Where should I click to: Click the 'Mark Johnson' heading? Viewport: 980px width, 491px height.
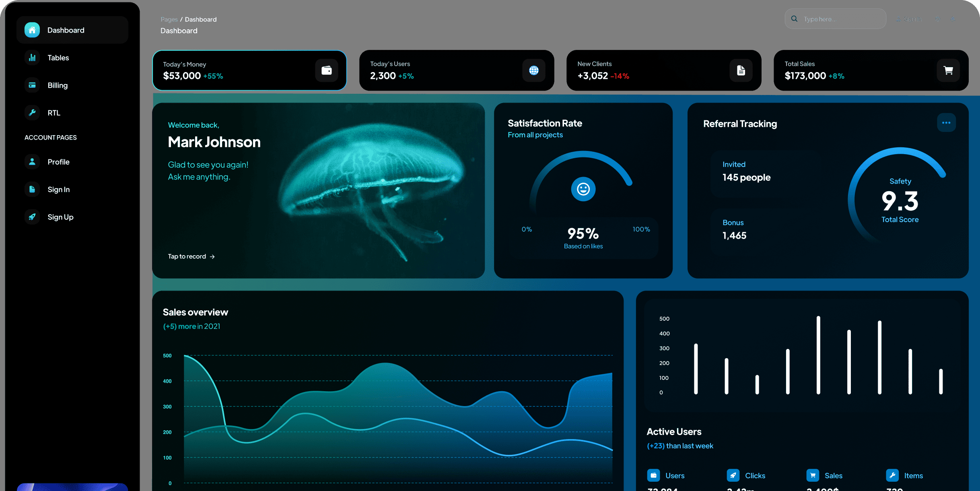coord(214,142)
